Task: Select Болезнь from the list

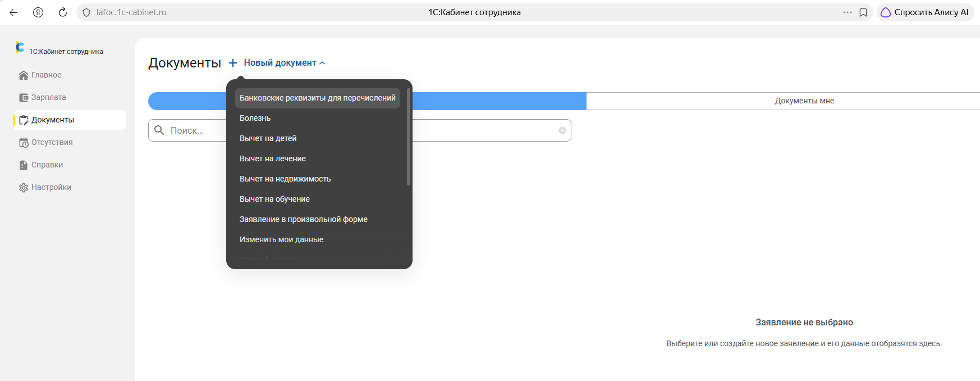Action: point(318,118)
